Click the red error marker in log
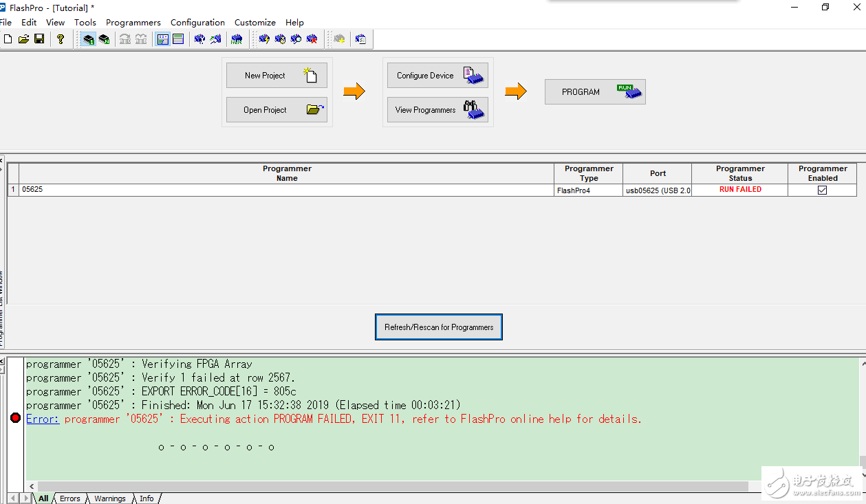The image size is (866, 504). pyautogui.click(x=15, y=418)
